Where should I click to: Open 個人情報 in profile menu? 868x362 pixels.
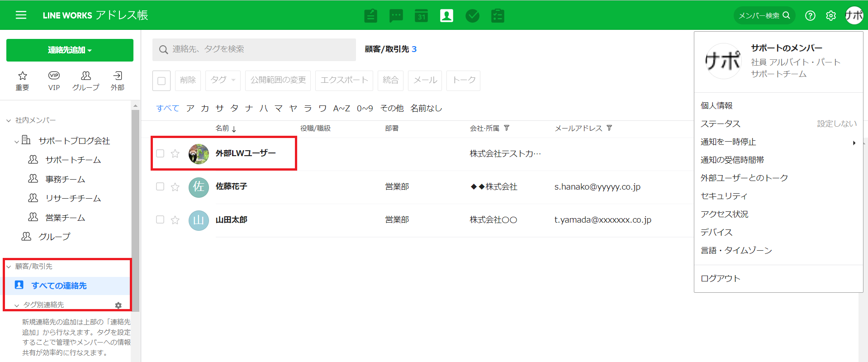(716, 105)
